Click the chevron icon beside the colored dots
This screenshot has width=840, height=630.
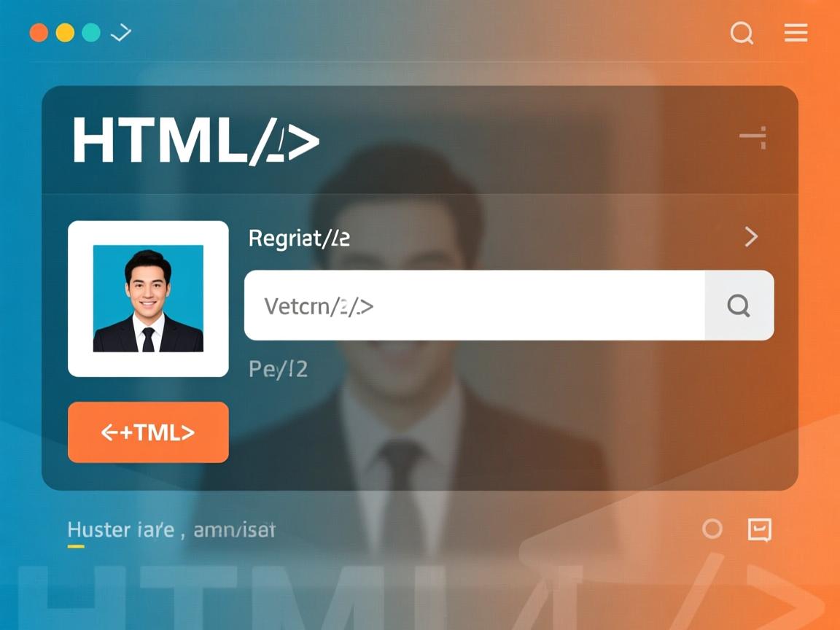[x=121, y=33]
